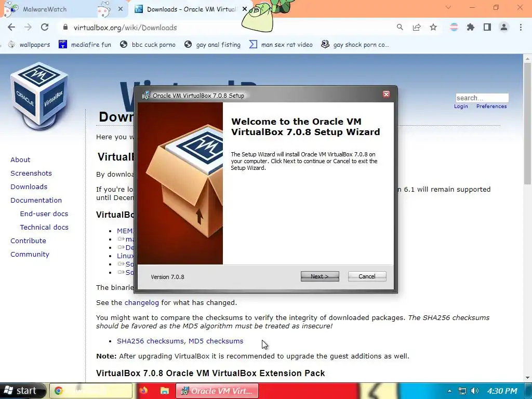Open the Contribute sidebar link
Screen dimensions: 532x399
(x=28, y=241)
